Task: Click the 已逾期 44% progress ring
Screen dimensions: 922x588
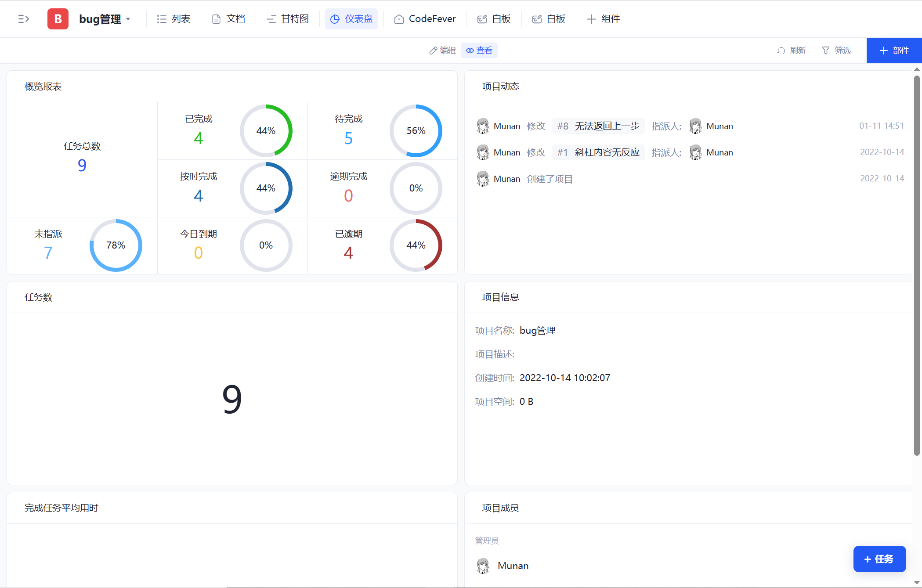Action: coord(416,245)
